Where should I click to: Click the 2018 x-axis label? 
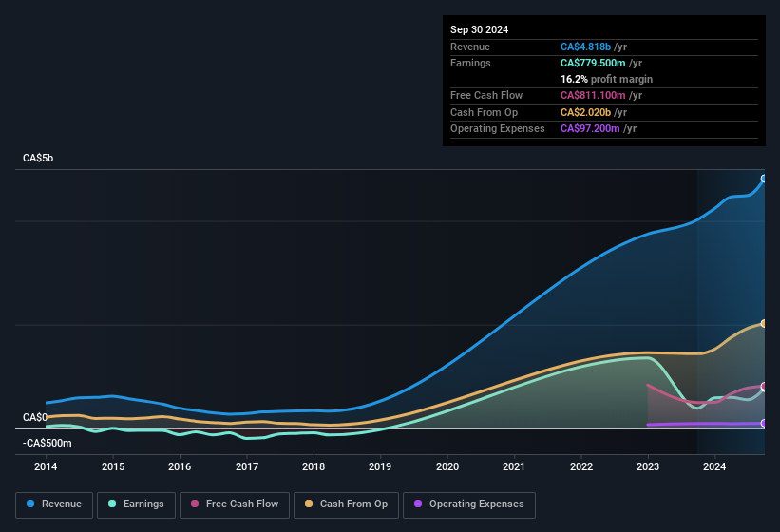(314, 466)
